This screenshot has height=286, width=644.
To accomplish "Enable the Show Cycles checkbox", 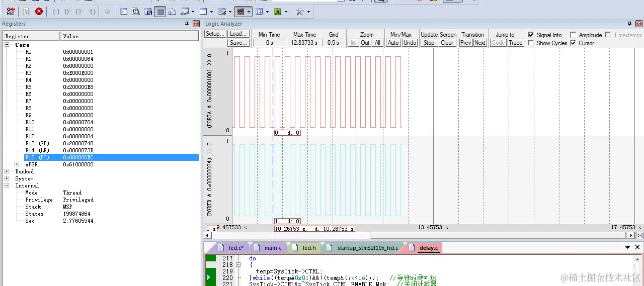I will coord(531,43).
